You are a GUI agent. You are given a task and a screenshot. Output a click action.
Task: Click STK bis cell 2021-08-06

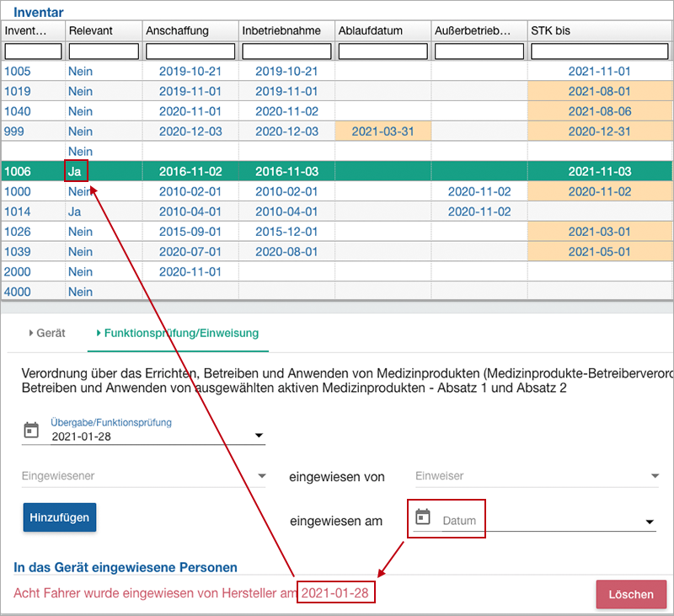(600, 111)
